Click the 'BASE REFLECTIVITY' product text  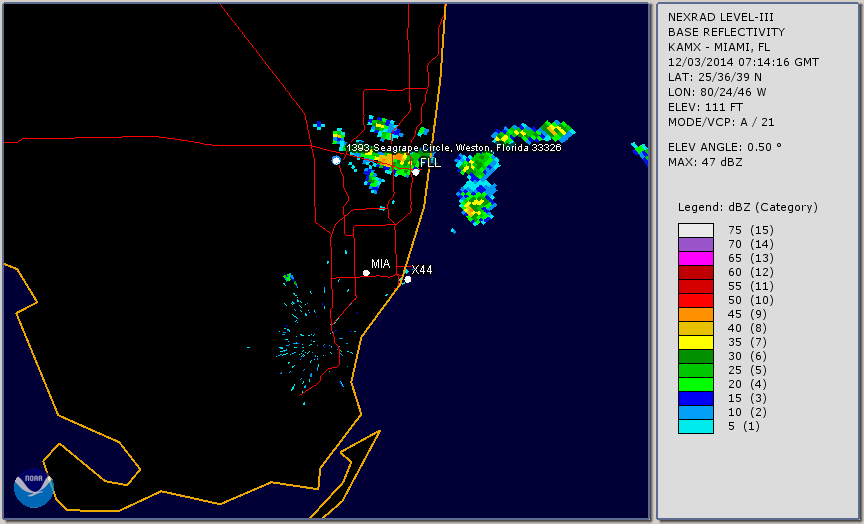pos(726,32)
